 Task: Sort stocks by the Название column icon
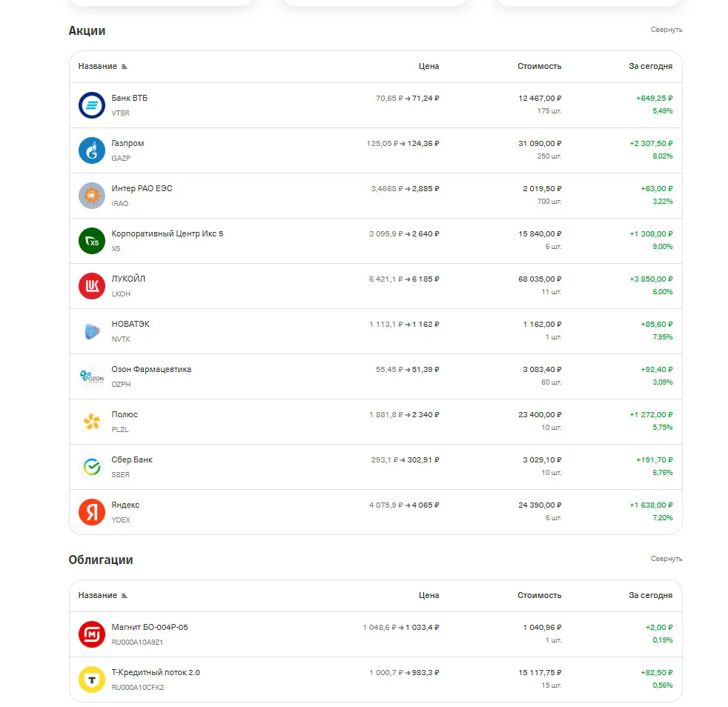pos(124,67)
